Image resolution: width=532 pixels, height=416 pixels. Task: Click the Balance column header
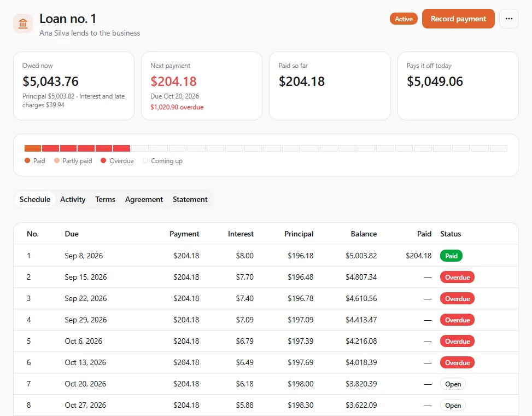364,234
